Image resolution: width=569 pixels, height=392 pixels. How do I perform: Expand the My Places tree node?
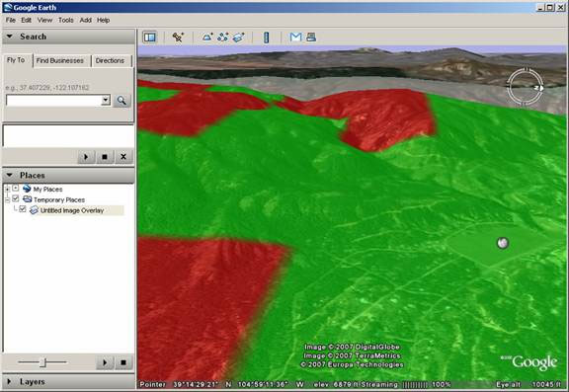click(7, 189)
